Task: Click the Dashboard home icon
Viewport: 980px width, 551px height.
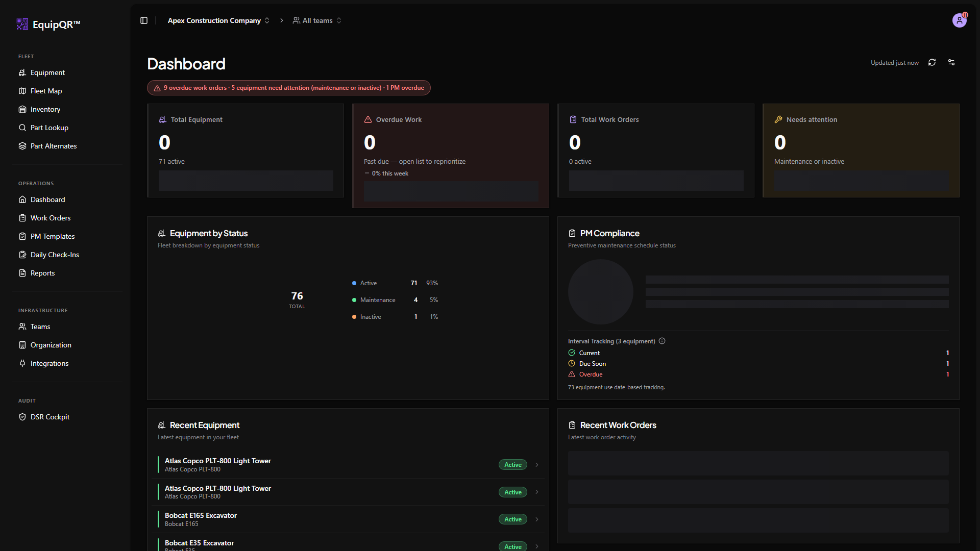Action: [22, 199]
